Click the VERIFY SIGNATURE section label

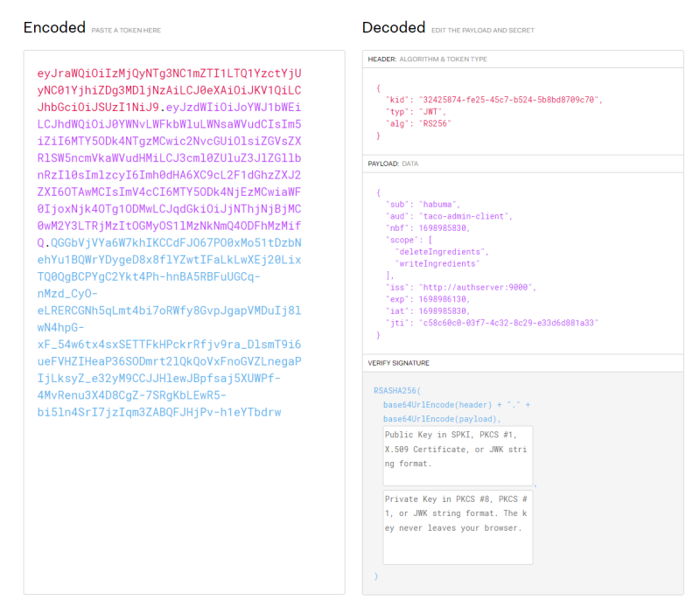tap(401, 362)
